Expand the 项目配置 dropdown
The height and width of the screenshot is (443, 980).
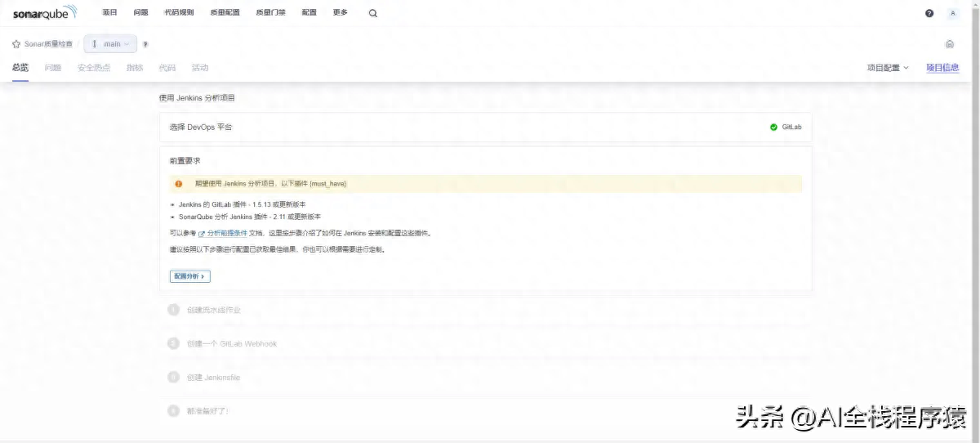pyautogui.click(x=888, y=68)
